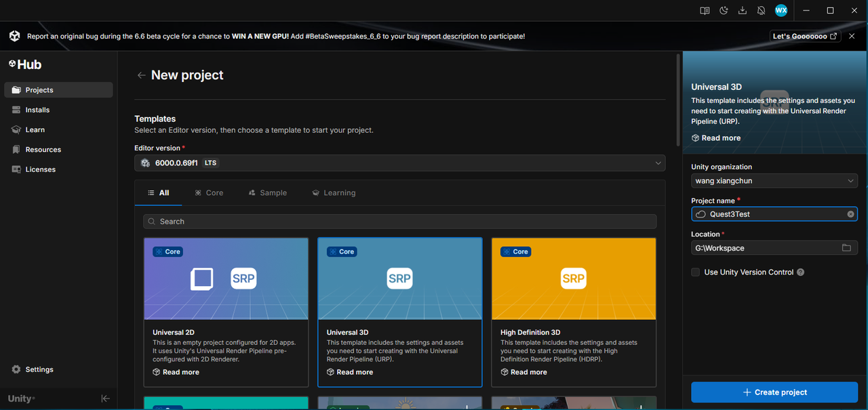The image size is (868, 410).
Task: Click the muted notifications bell icon
Action: 761,11
